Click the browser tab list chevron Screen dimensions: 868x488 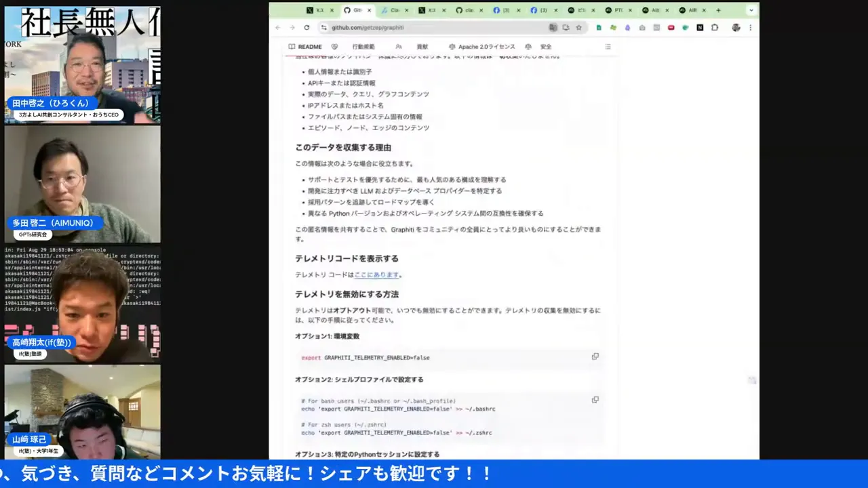pyautogui.click(x=751, y=10)
